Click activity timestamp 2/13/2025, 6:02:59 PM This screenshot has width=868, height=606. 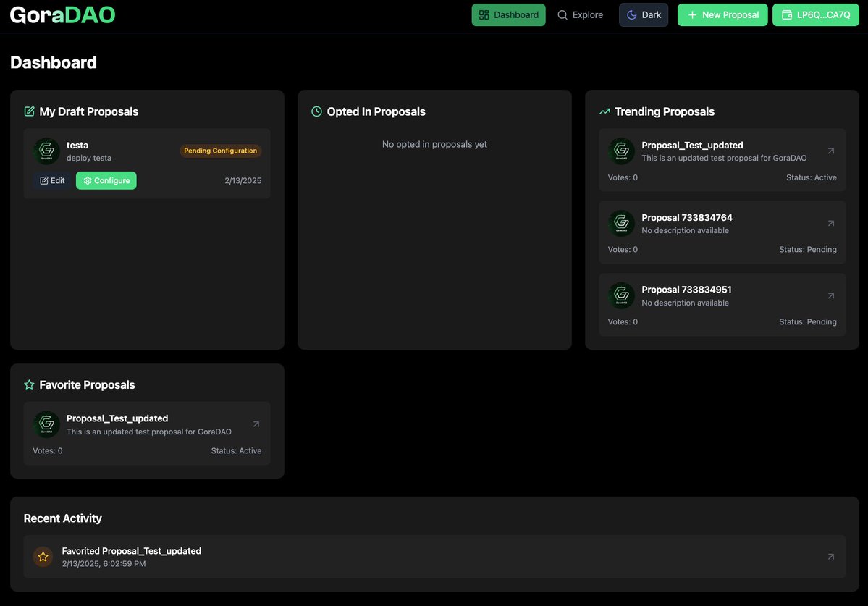[104, 564]
